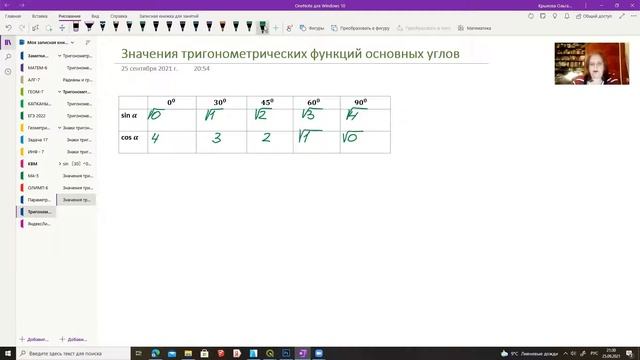Open the Вид ribbon tab
640x360 pixels.
point(95,16)
